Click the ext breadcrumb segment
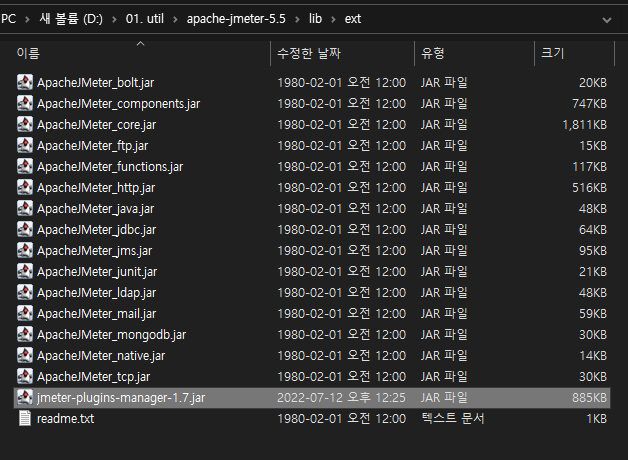The width and height of the screenshot is (628, 460). coord(353,18)
